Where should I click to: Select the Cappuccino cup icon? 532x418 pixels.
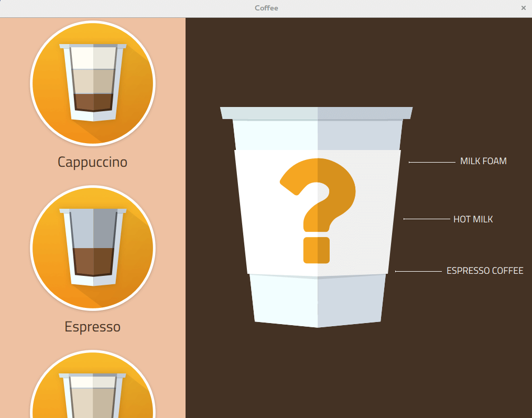(93, 83)
